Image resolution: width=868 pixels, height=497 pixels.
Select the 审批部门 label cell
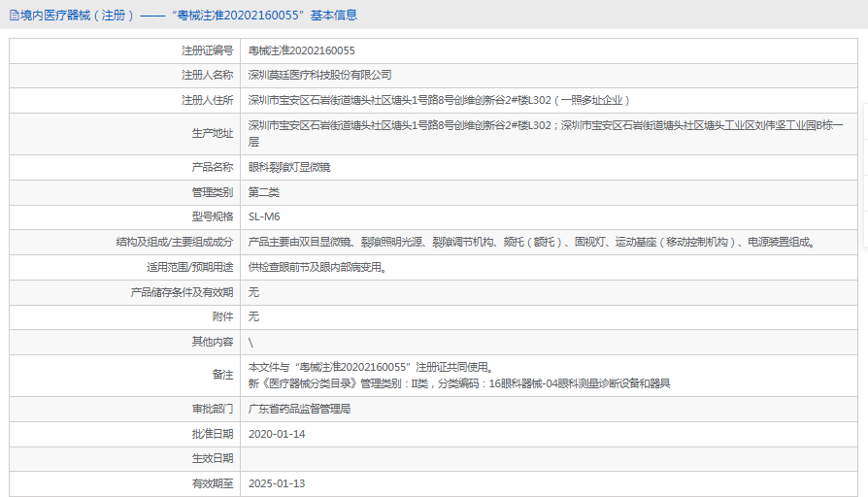point(125,409)
